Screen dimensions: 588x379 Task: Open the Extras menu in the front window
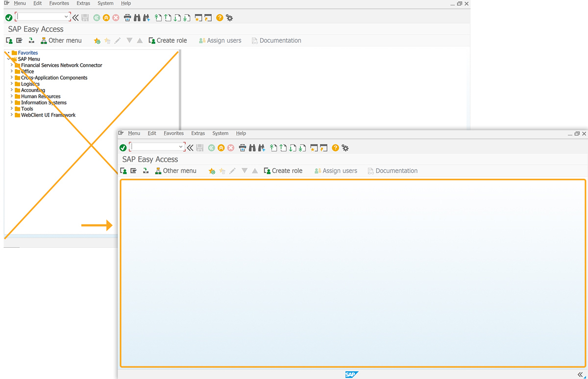pyautogui.click(x=198, y=133)
